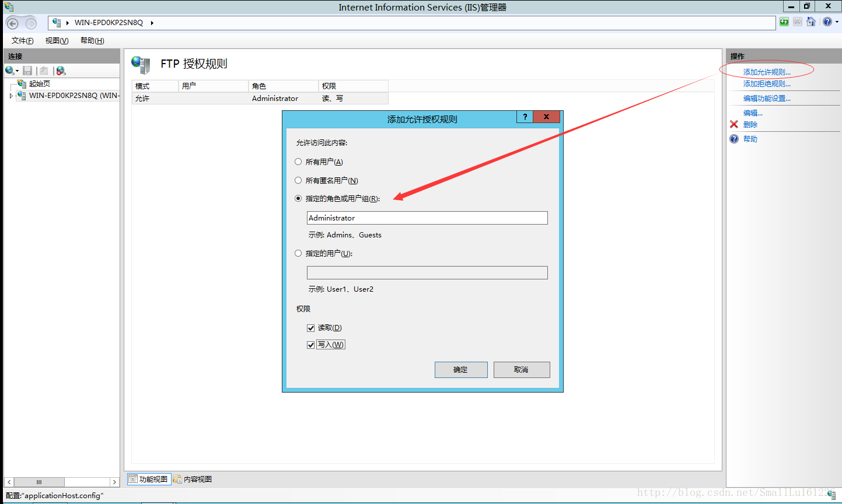Click the forward navigation arrow

coord(31,23)
